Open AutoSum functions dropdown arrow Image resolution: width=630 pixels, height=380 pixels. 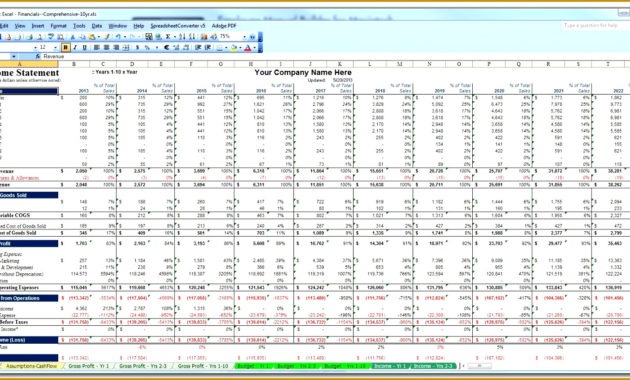point(175,37)
